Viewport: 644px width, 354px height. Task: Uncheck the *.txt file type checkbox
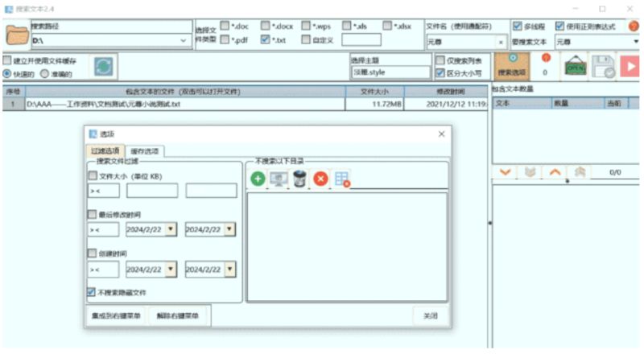click(266, 39)
